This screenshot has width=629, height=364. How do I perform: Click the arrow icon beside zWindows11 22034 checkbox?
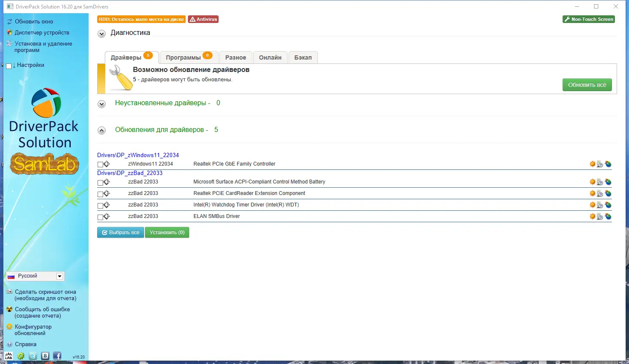point(107,164)
